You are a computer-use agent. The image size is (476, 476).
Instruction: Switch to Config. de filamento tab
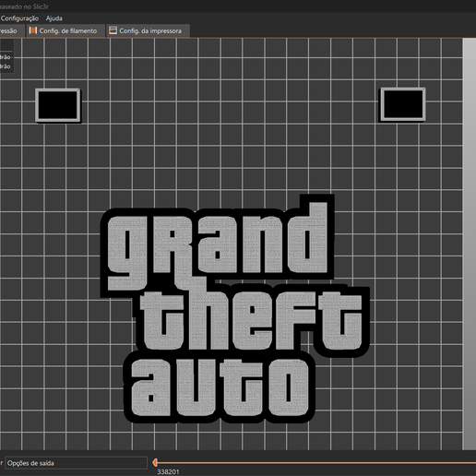tap(65, 30)
